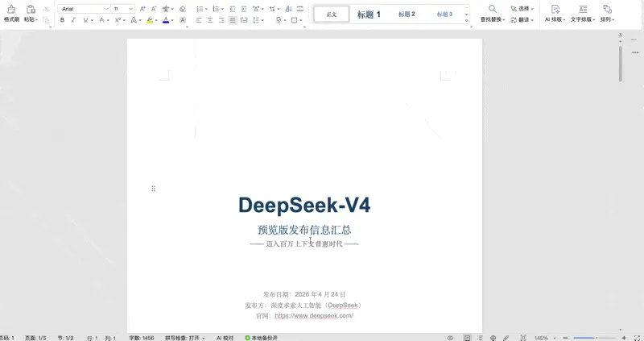
Task: Click AI 校对 in the status bar
Action: pos(225,338)
